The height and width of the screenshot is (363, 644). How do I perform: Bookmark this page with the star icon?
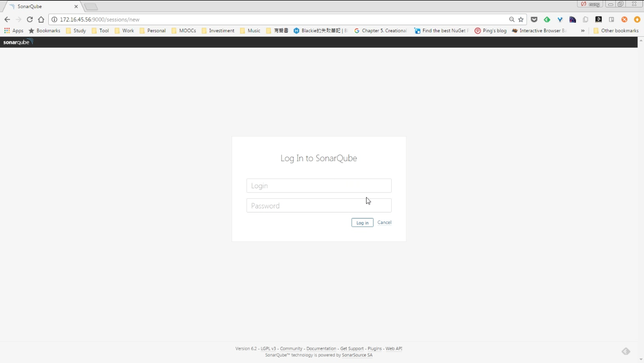tap(521, 20)
